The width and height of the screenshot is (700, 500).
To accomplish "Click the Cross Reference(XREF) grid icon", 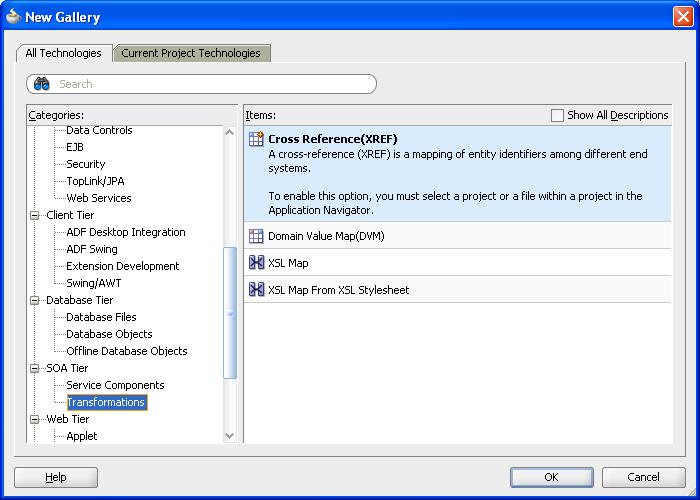I will pyautogui.click(x=256, y=139).
